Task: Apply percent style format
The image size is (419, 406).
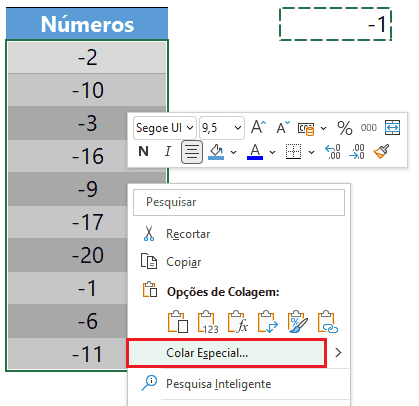Action: pyautogui.click(x=344, y=128)
